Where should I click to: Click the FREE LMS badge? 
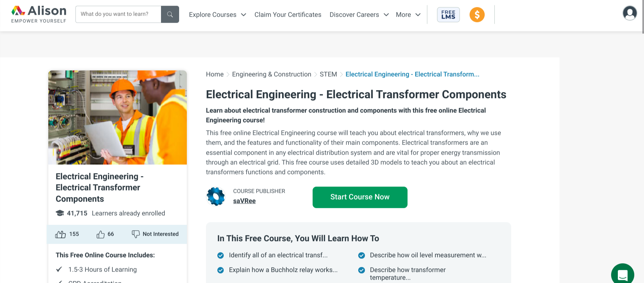pos(448,14)
